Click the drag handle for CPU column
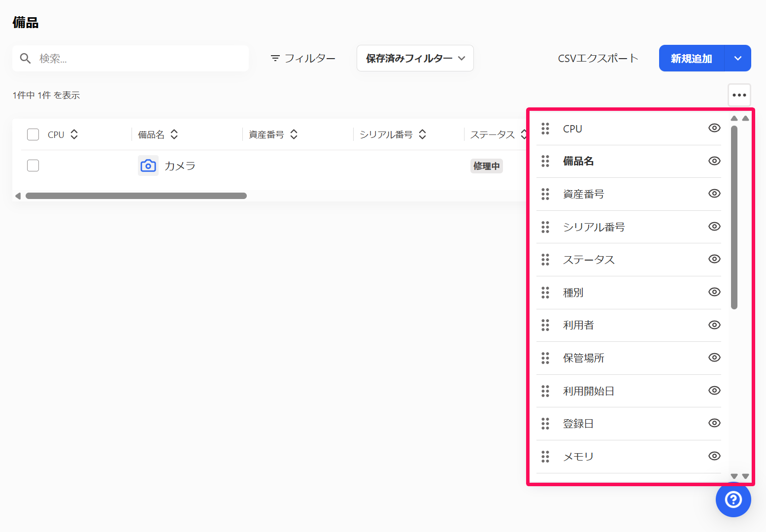 545,129
